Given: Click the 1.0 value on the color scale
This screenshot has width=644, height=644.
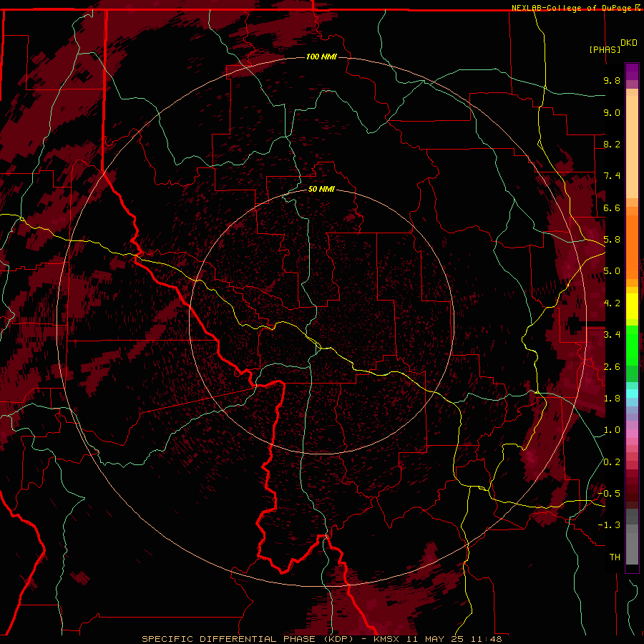Looking at the screenshot, I should 612,430.
